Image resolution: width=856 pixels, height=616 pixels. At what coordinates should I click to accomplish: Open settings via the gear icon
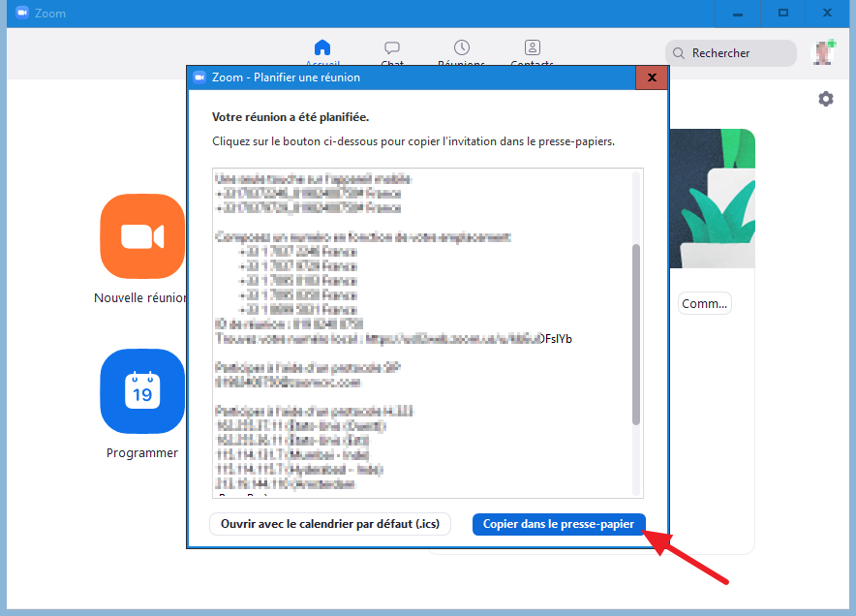coord(825,99)
